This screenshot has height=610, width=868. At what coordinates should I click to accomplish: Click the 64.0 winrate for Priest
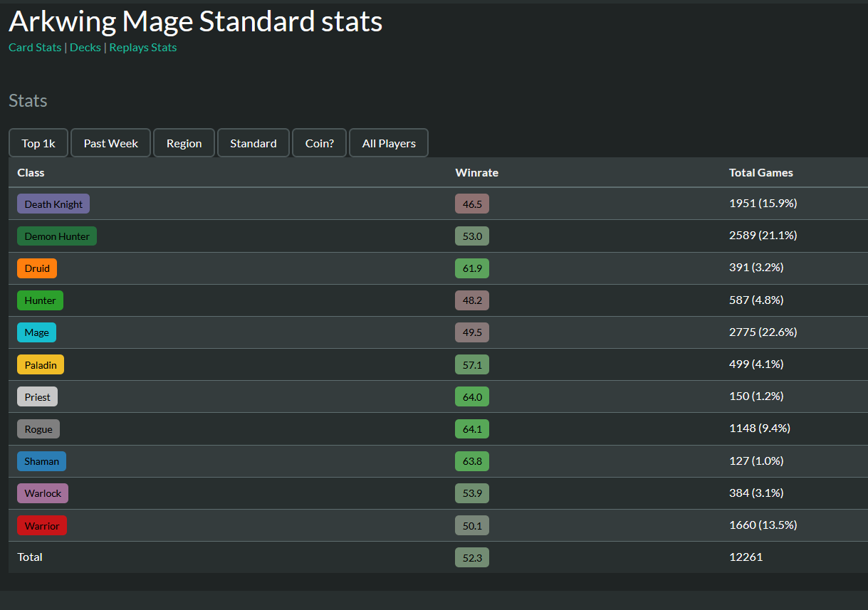tap(472, 397)
